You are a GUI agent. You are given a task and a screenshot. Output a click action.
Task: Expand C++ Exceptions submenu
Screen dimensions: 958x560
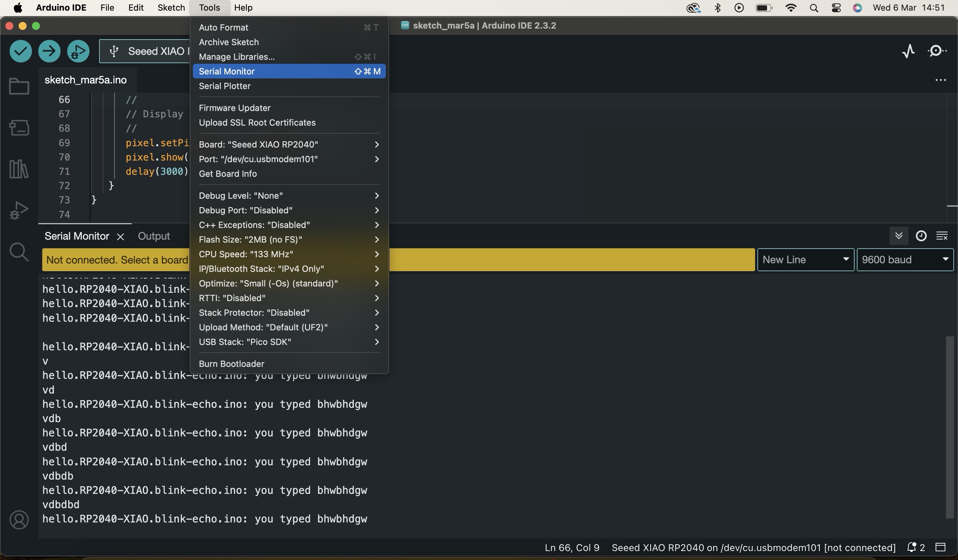289,225
